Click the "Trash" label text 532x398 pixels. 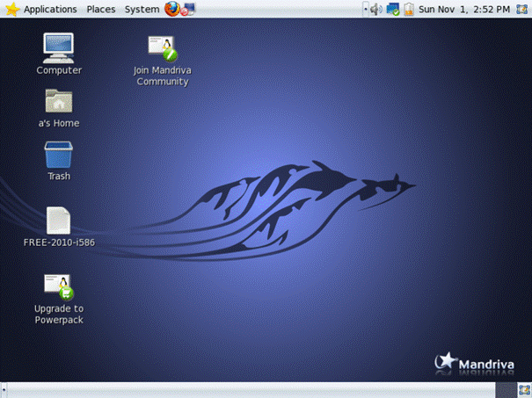click(x=59, y=177)
